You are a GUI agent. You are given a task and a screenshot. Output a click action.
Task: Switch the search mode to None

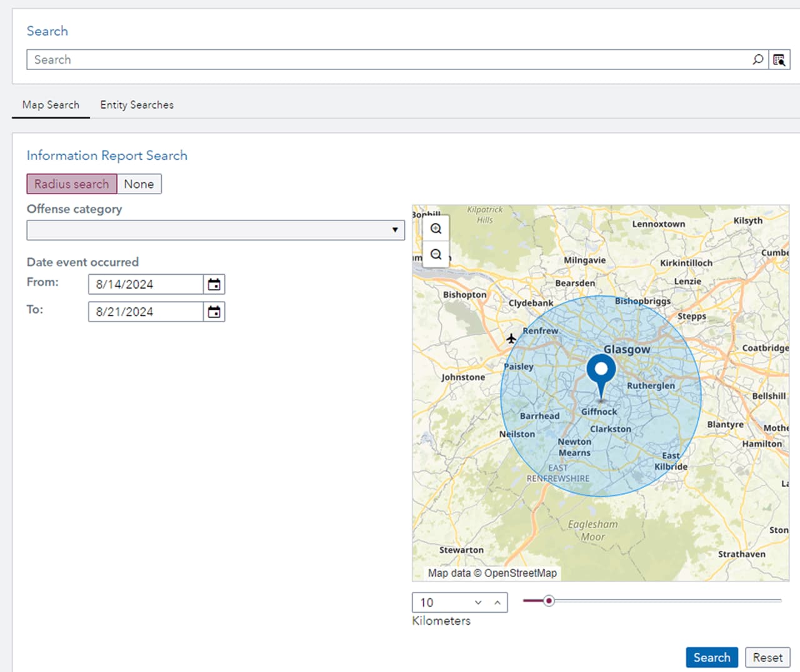(x=139, y=184)
